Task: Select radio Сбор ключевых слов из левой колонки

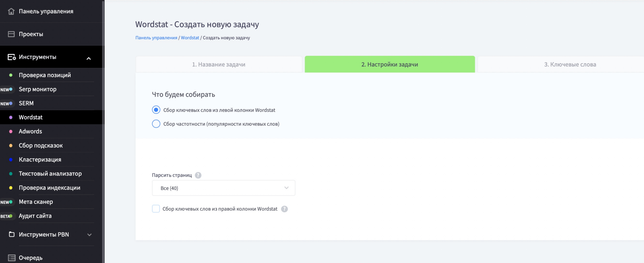Action: [x=156, y=110]
